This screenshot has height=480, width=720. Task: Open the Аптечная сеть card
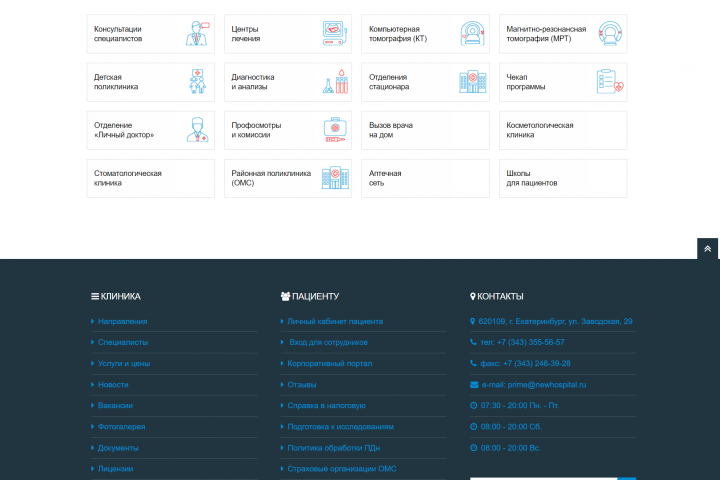tap(425, 178)
